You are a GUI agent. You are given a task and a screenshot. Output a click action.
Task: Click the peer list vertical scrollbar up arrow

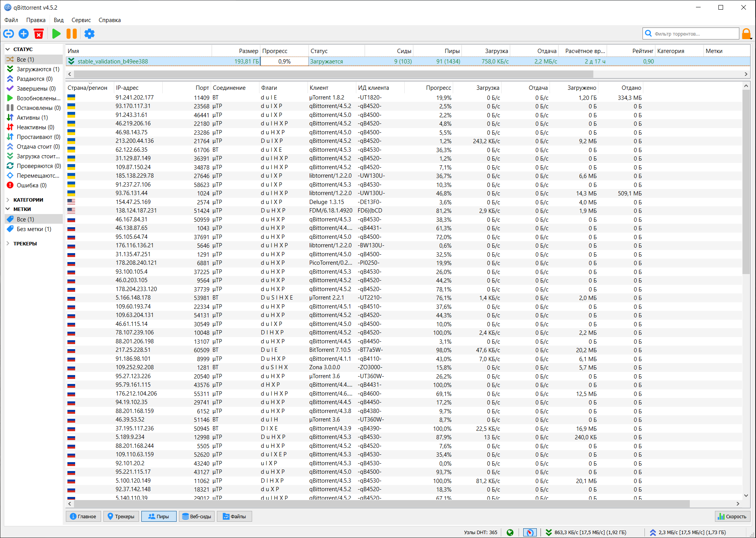(x=746, y=86)
